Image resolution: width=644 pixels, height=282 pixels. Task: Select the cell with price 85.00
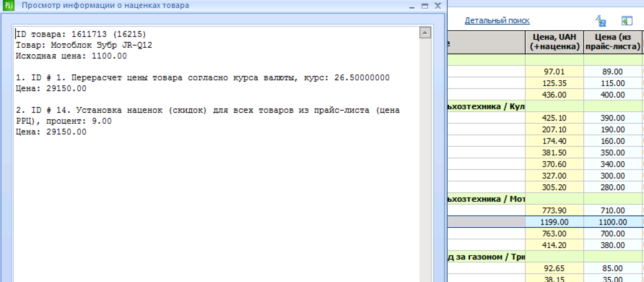613,268
